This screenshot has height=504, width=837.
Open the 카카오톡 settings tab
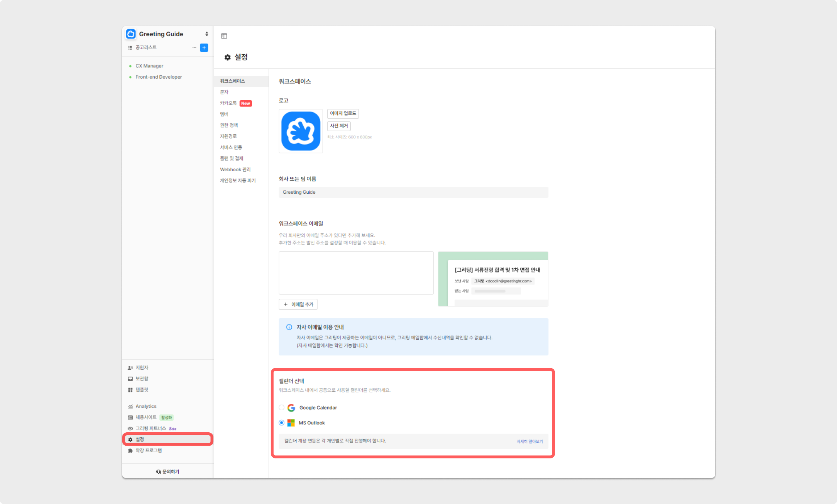pyautogui.click(x=228, y=103)
